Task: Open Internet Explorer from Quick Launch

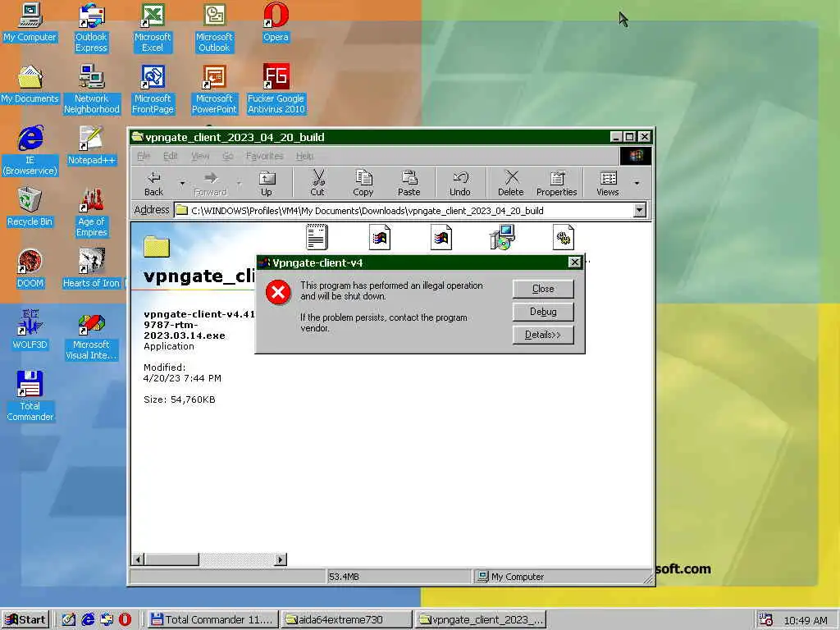Action: 87,620
